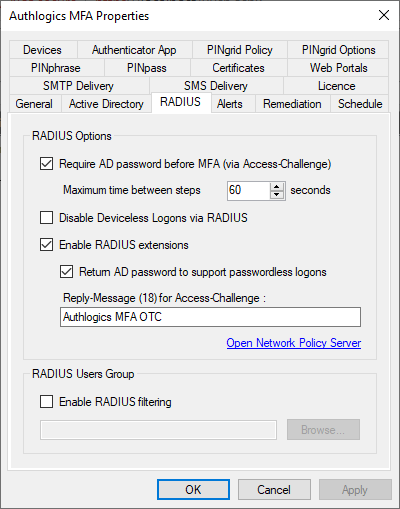Toggle Enable RADIUS extensions checkbox
Viewport: 400px width, 509px height.
(x=46, y=245)
